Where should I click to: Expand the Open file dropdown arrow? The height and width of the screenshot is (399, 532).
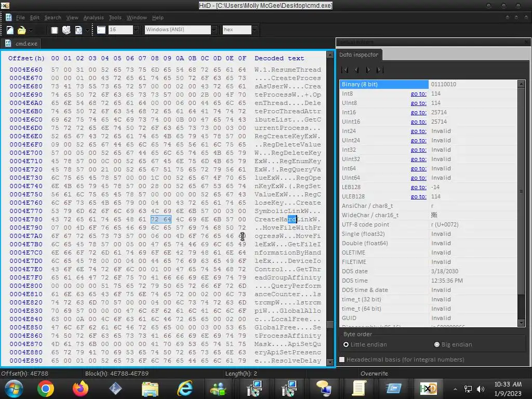point(31,30)
